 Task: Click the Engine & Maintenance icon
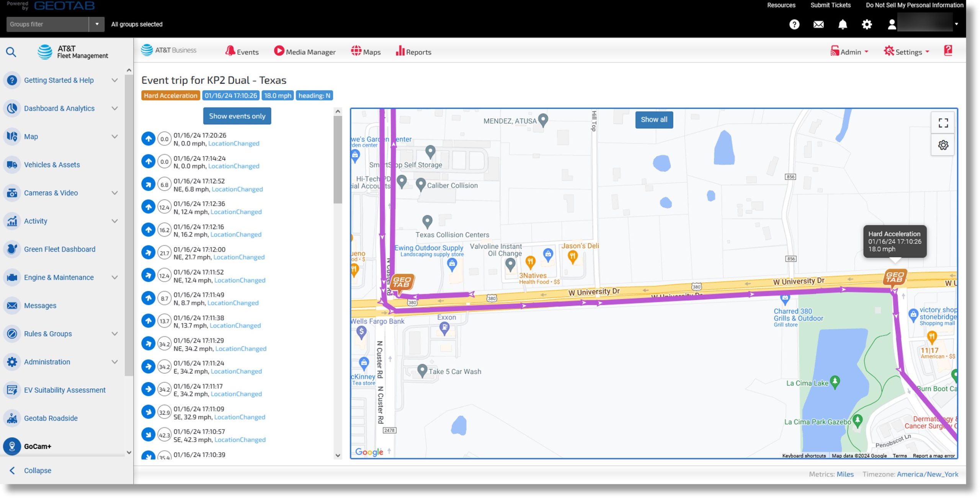[12, 278]
